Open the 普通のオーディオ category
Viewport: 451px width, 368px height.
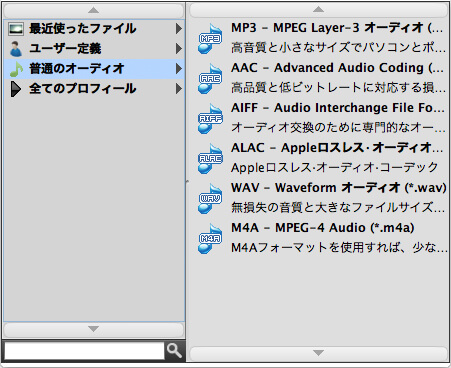point(94,69)
